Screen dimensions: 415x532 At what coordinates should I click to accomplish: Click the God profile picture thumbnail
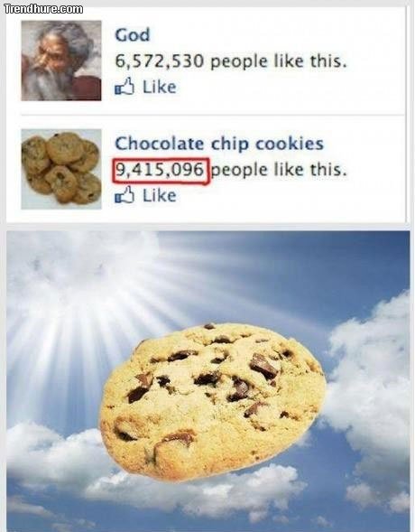click(61, 61)
